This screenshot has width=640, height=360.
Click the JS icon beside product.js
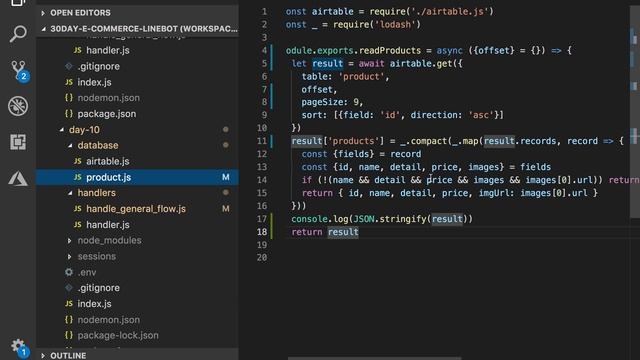pos(78,177)
